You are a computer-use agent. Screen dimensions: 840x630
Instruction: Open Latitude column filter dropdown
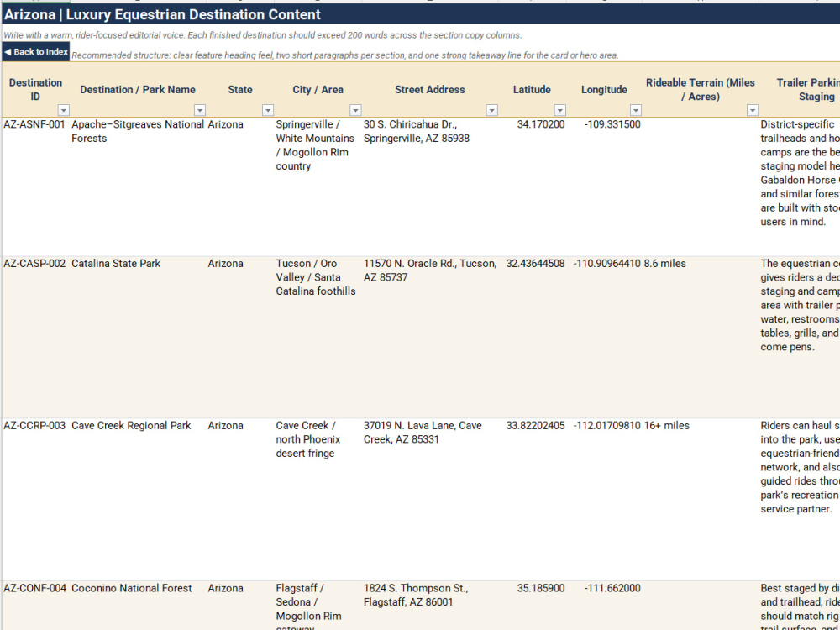(559, 110)
